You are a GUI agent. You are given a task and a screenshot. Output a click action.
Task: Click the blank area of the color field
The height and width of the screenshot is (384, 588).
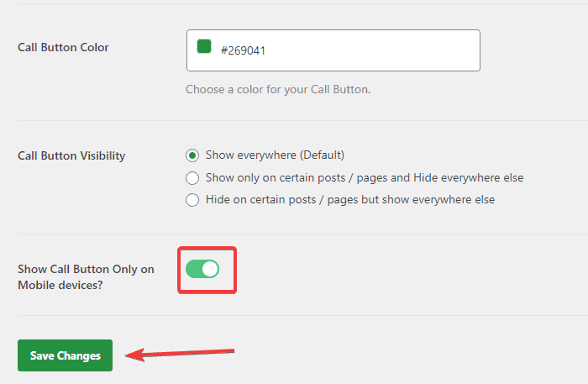[378, 50]
